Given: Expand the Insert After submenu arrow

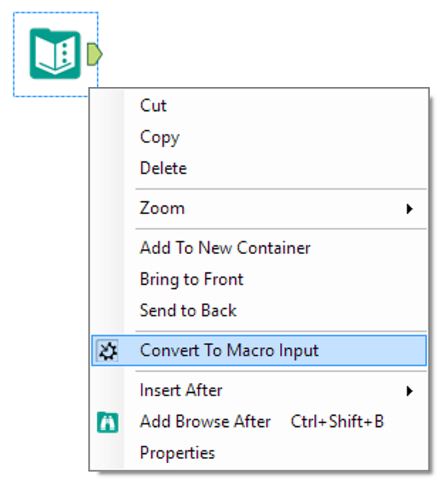Looking at the screenshot, I should pos(409,391).
